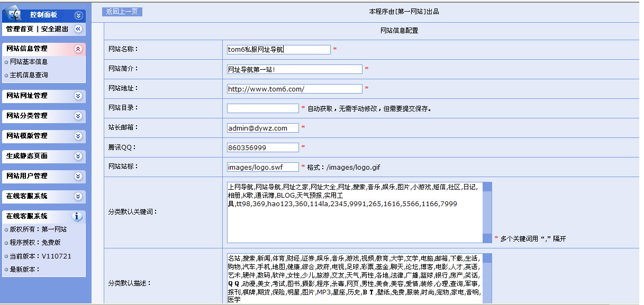Focus the 网站地址 URL field
Screen dimensions: 644x305
pyautogui.click(x=294, y=89)
